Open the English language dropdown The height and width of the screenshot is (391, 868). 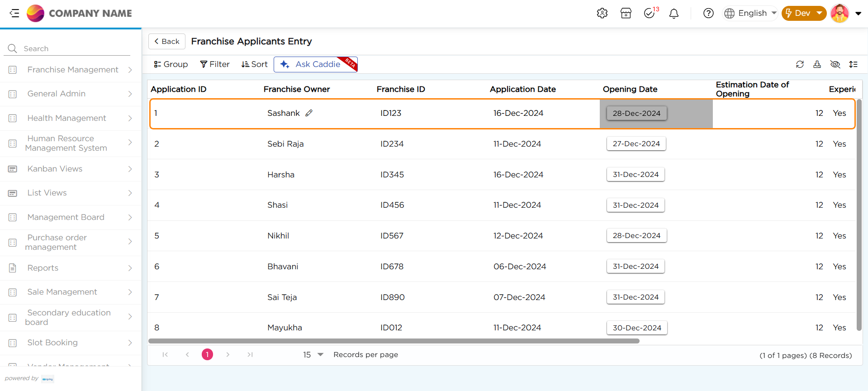[x=750, y=13]
